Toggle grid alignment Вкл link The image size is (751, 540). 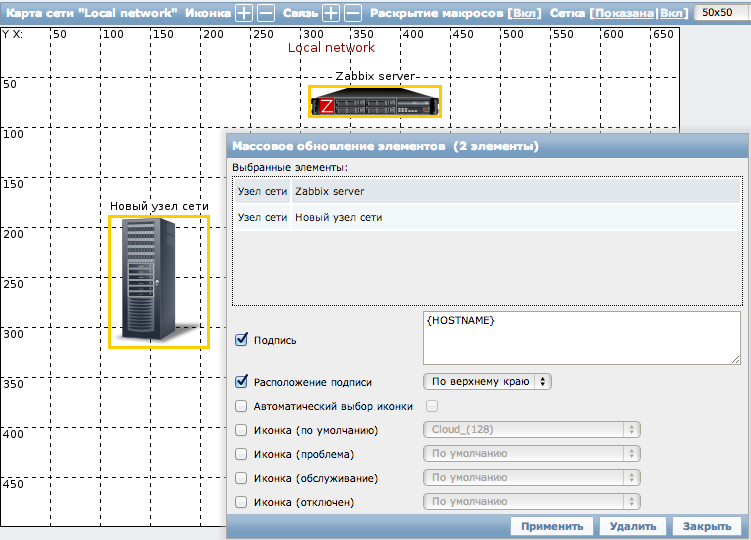point(671,13)
